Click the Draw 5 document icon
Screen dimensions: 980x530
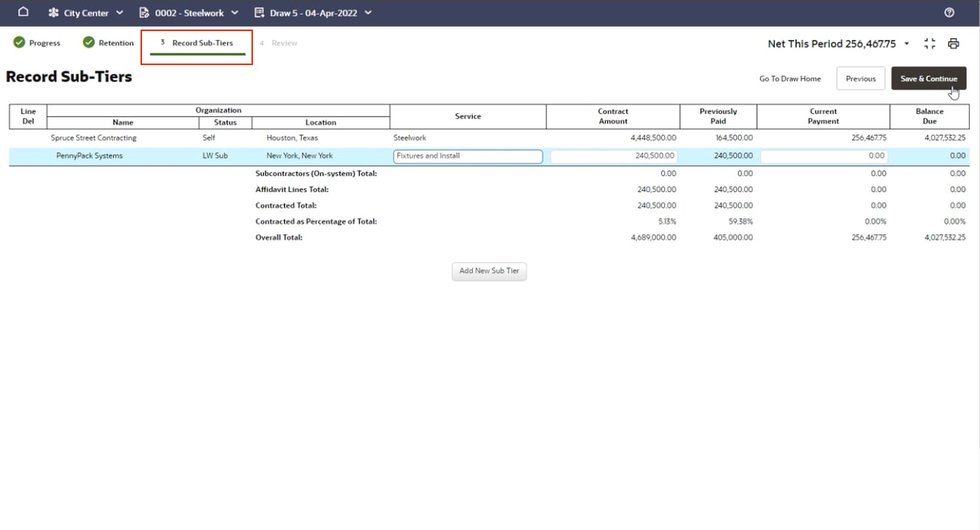259,13
